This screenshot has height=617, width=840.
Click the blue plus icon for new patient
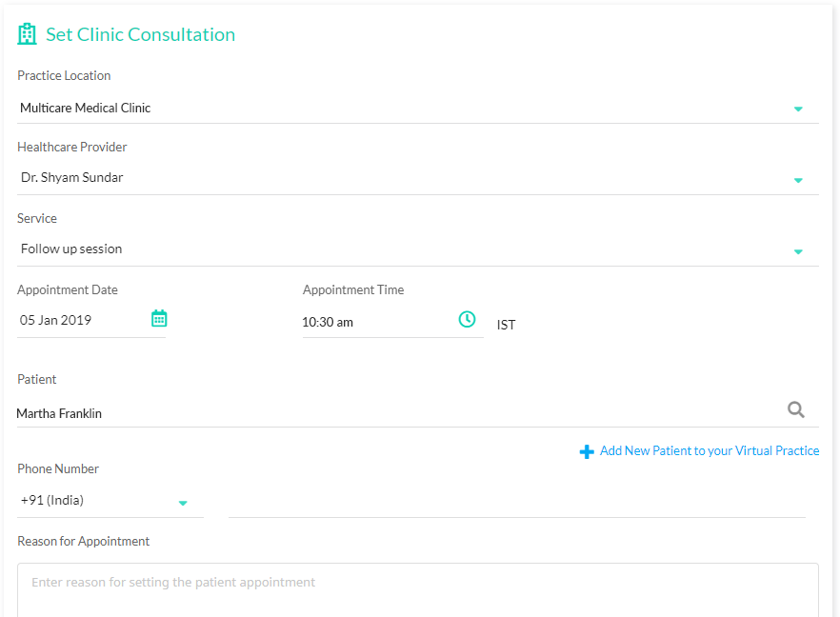click(587, 451)
